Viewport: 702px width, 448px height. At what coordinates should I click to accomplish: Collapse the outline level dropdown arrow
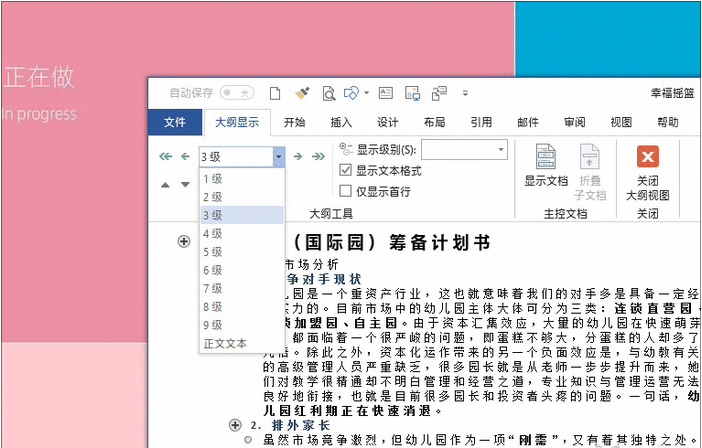coord(278,157)
